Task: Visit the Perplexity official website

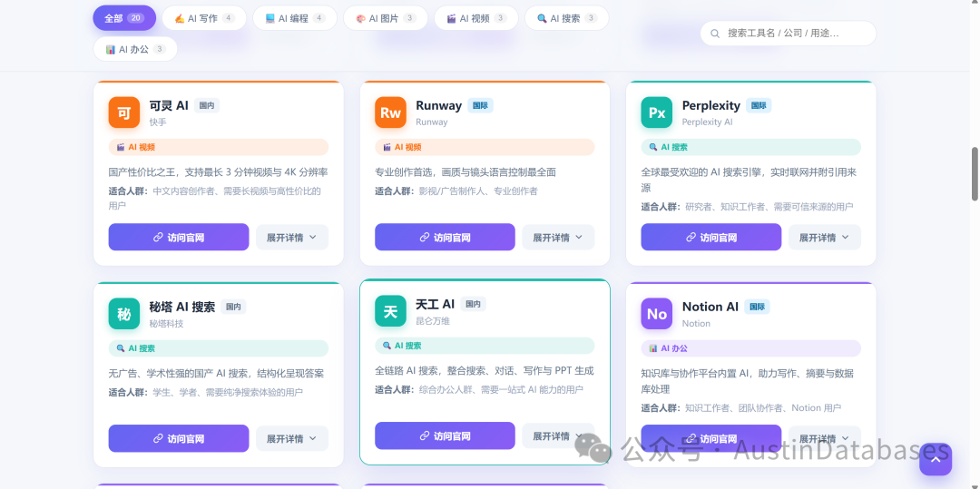Action: coord(711,238)
